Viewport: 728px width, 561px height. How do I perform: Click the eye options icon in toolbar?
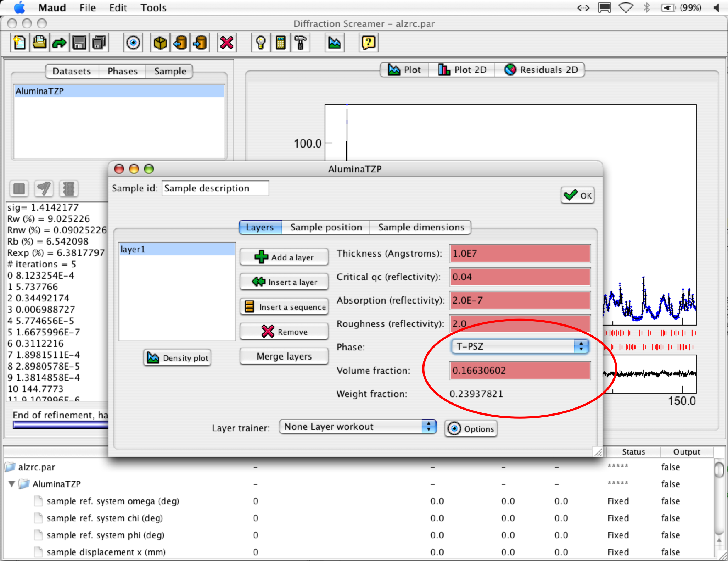tap(133, 43)
